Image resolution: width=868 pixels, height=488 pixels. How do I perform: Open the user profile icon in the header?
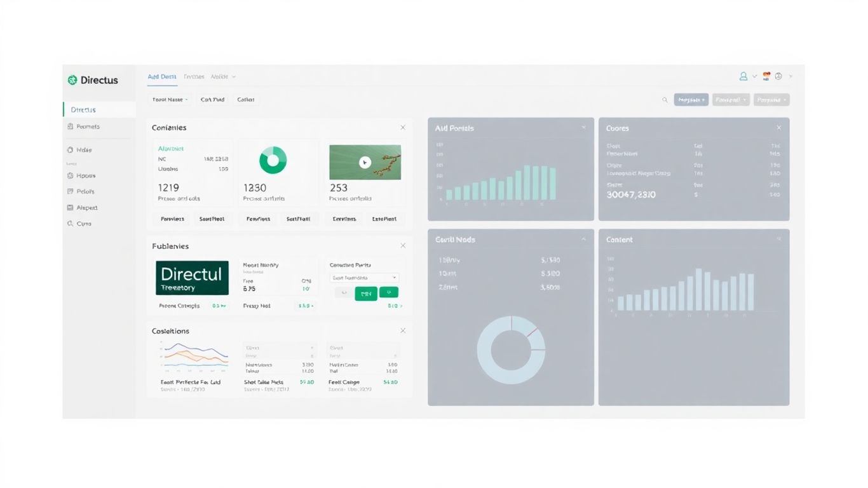[x=743, y=76]
